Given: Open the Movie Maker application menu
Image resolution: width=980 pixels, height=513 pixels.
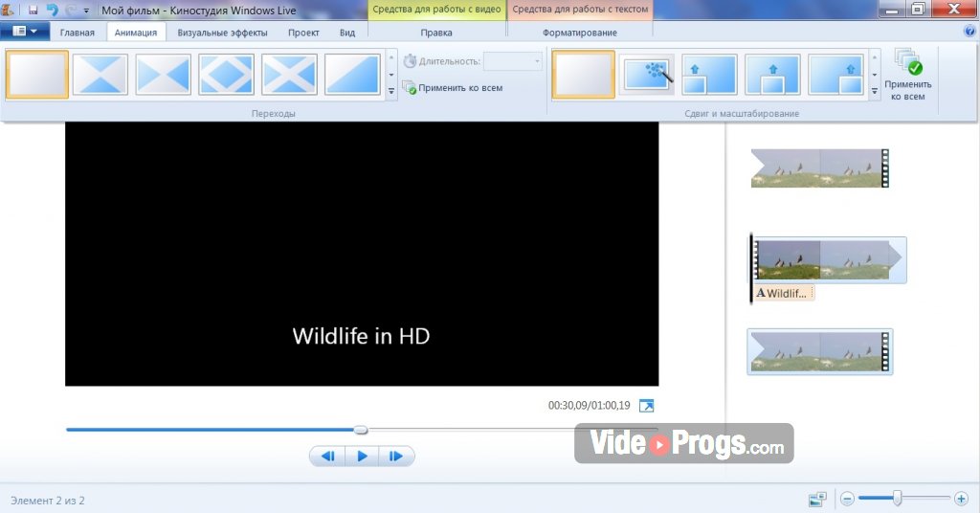Looking at the screenshot, I should click(24, 32).
